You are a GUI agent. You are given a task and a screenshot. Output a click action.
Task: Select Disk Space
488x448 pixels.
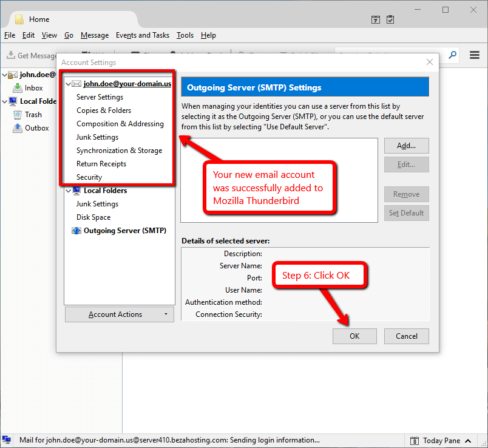click(x=93, y=217)
